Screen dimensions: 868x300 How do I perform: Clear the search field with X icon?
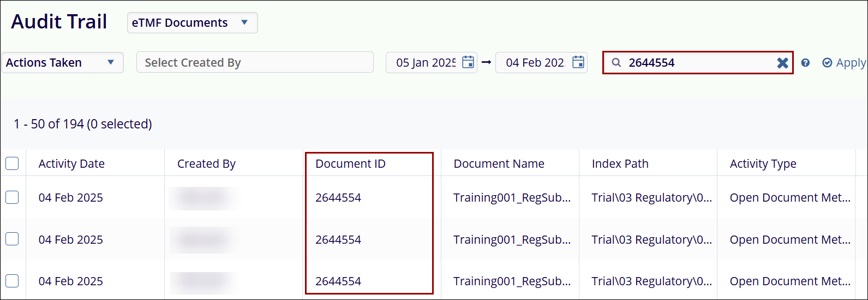point(782,63)
